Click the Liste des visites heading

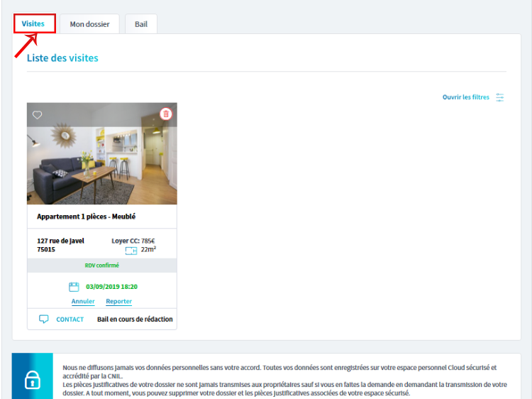pos(62,58)
